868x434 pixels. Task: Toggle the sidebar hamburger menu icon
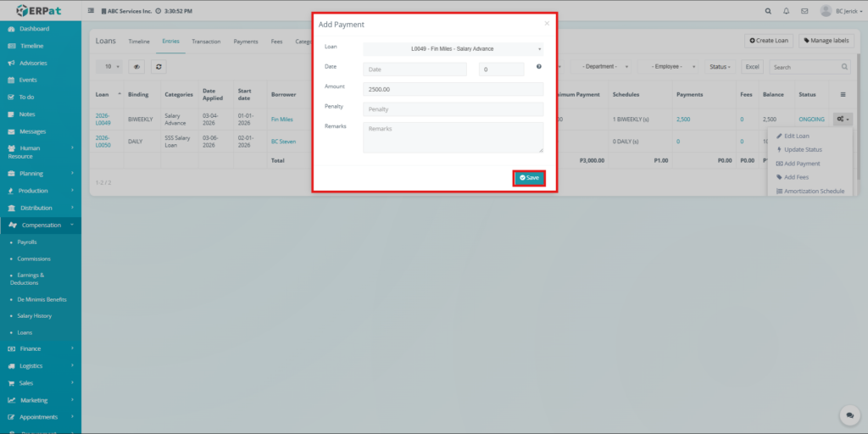(92, 11)
